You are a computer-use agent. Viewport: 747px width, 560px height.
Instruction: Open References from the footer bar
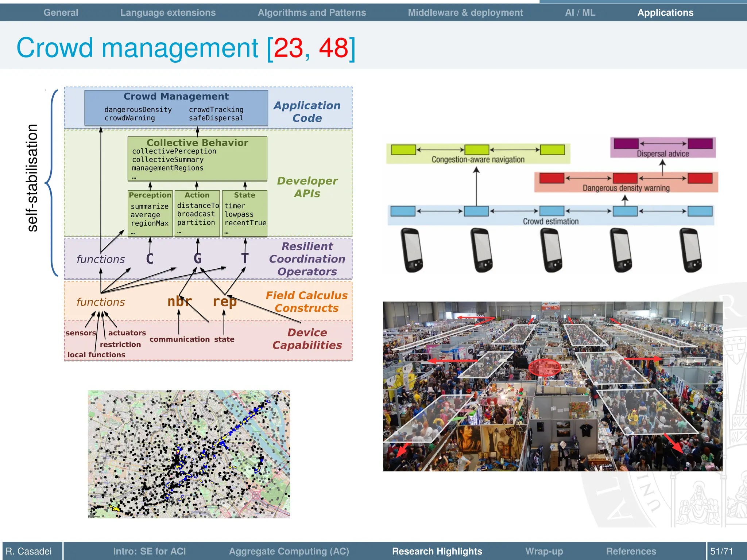(631, 551)
